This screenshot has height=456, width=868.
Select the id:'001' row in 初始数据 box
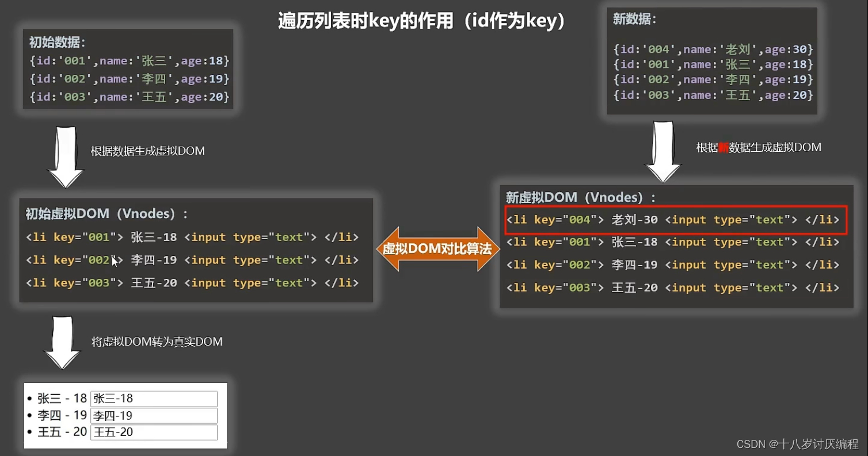click(x=130, y=60)
